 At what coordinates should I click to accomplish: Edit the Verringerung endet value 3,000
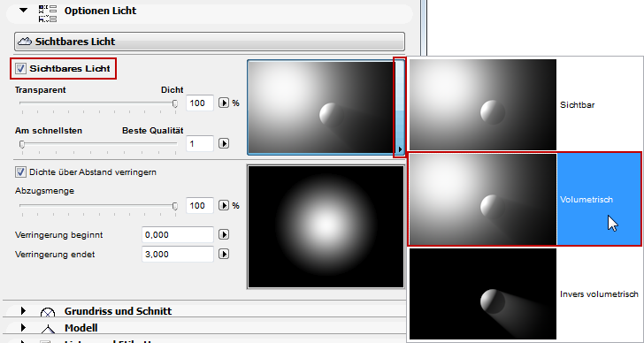[x=178, y=255]
